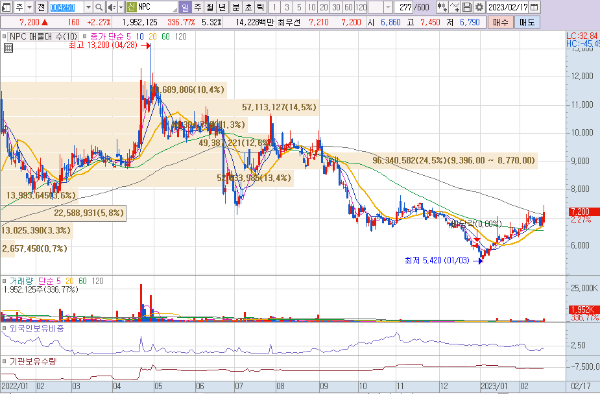The height and width of the screenshot is (394, 600).
Task: Click the 22,588,931(5.8%) volume profile label
Action: (89, 213)
